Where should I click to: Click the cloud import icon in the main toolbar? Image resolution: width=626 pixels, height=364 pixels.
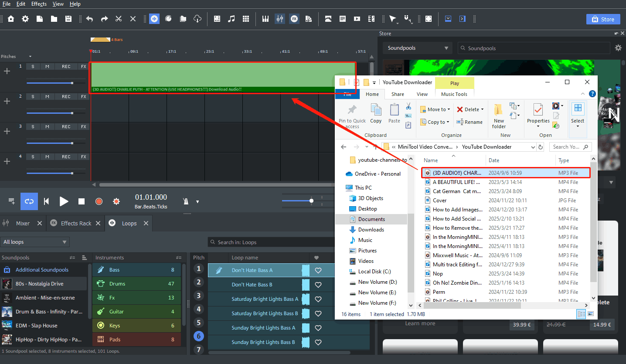(x=197, y=19)
